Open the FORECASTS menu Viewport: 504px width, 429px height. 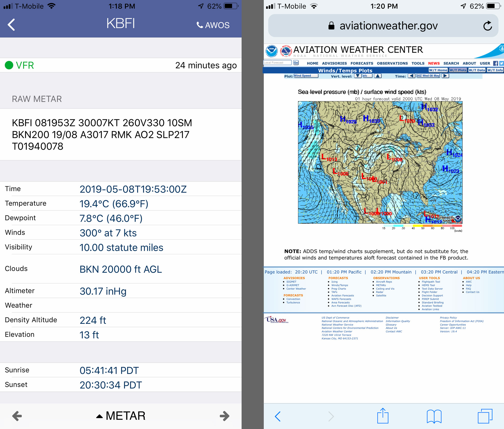click(362, 63)
